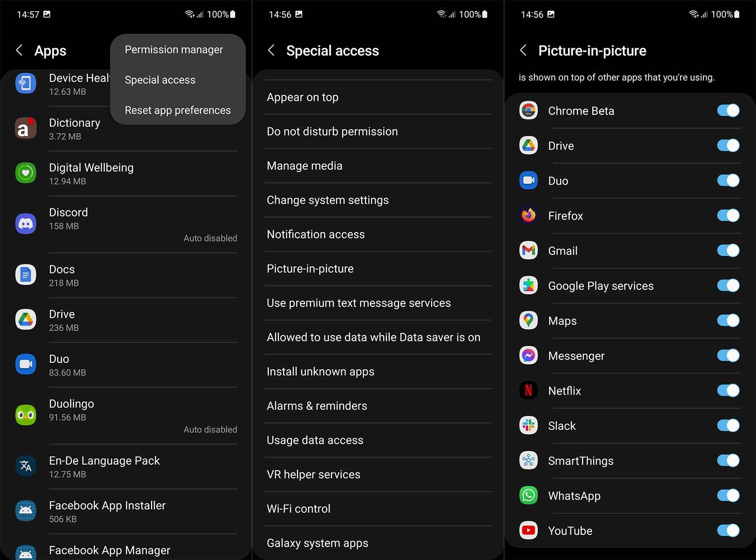Screen dimensions: 756x560
Task: Open VR helper services
Action: pyautogui.click(x=378, y=474)
